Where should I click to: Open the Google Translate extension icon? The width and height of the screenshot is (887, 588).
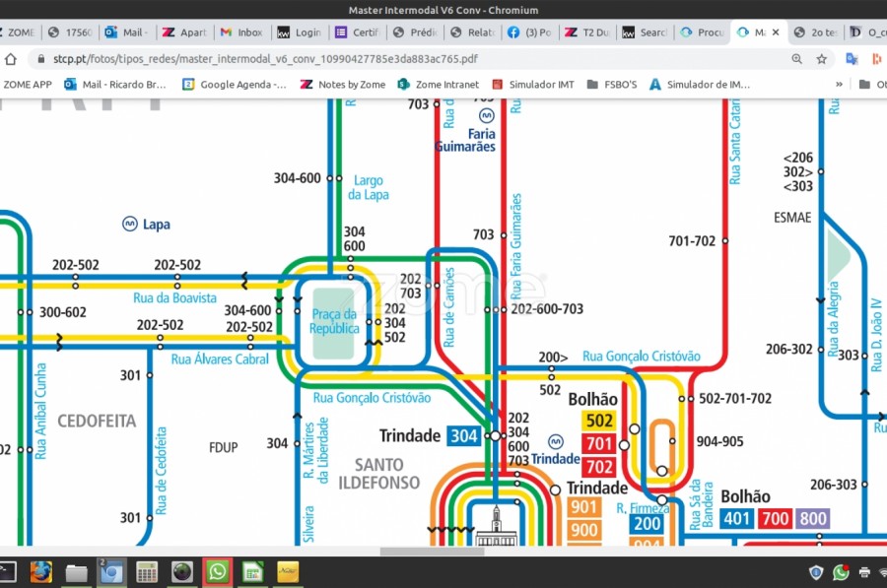coord(852,59)
